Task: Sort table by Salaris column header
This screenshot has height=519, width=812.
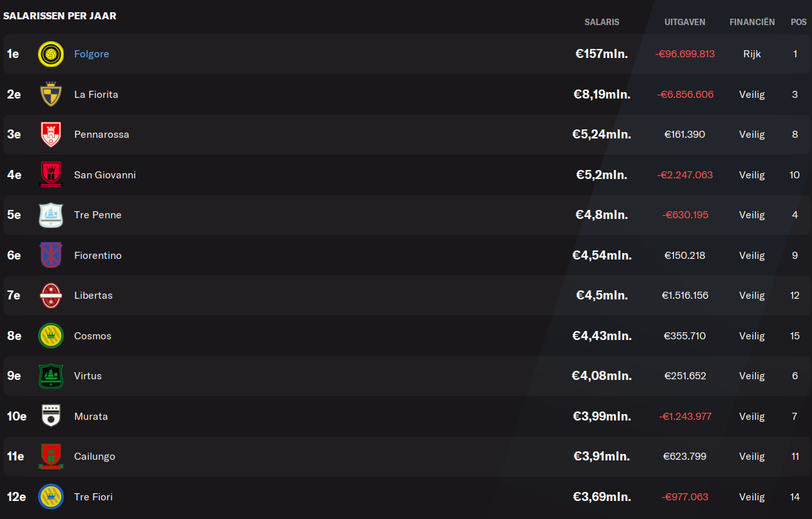Action: click(x=601, y=22)
